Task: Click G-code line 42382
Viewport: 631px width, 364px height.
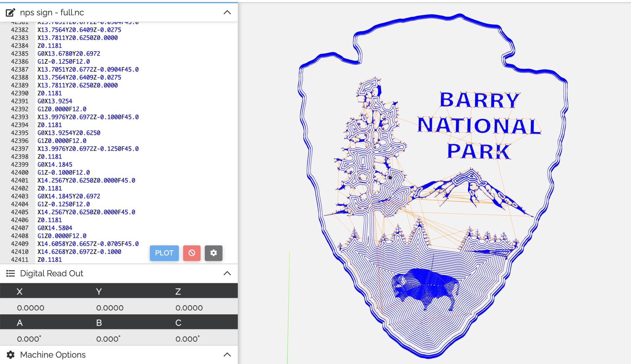Action: (79, 30)
